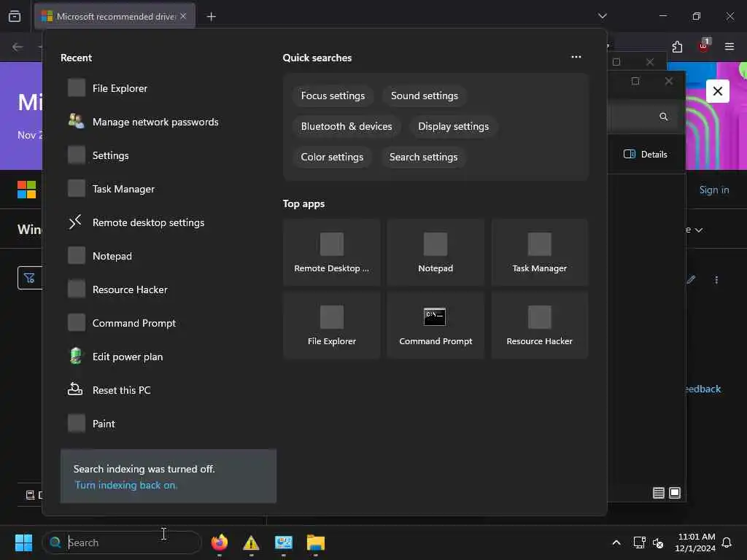Screen dimensions: 747x560
Task: Open Manage network passwords
Action: tap(168, 122)
